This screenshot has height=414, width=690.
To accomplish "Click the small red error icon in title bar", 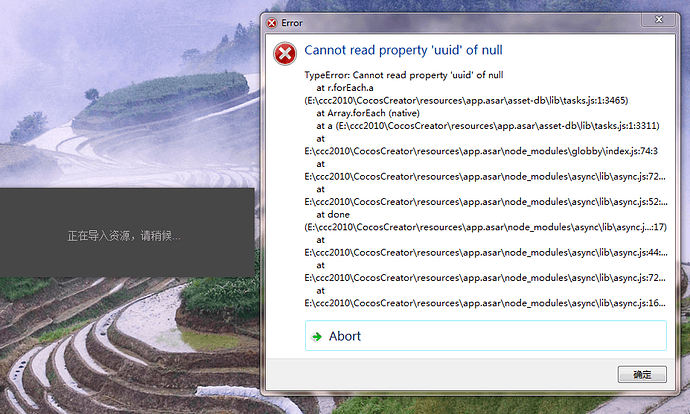I will point(272,23).
